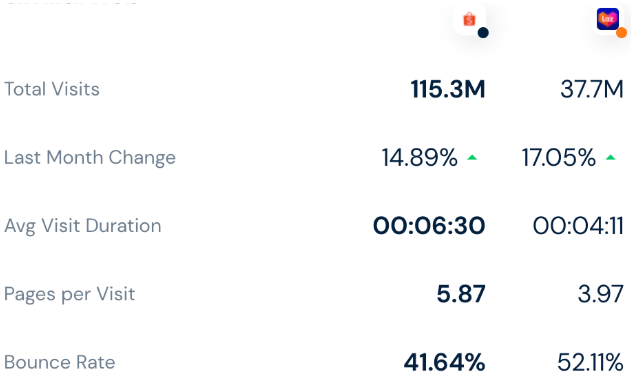Click the 17.05% monthly change value
Viewport: 631px width, 376px height.
[559, 157]
